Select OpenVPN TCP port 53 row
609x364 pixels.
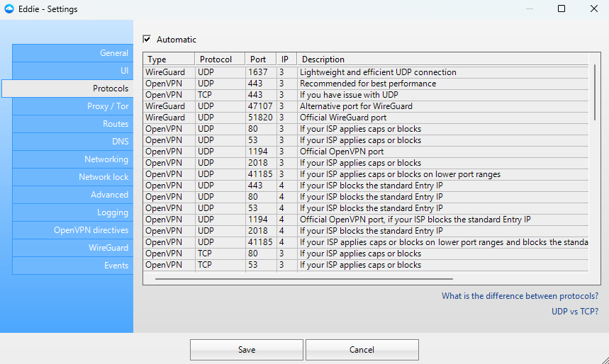tap(366, 265)
